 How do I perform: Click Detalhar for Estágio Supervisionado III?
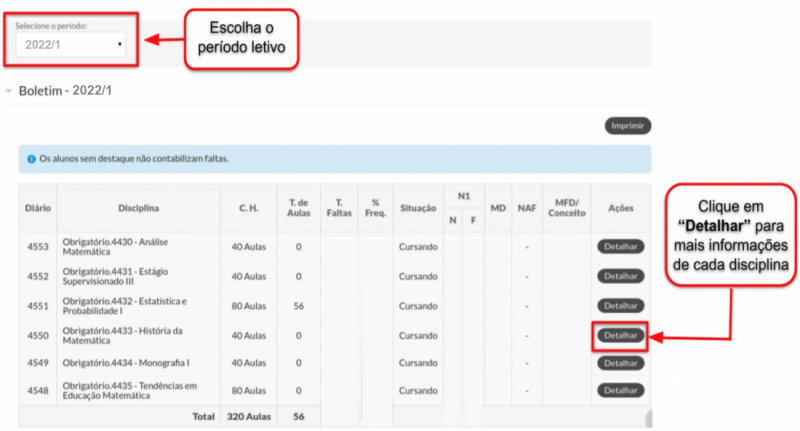[620, 276]
